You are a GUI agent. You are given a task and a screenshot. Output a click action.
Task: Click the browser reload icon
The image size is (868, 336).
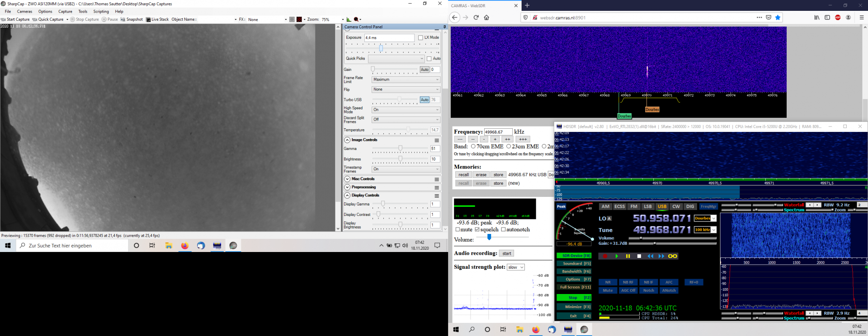tap(476, 18)
